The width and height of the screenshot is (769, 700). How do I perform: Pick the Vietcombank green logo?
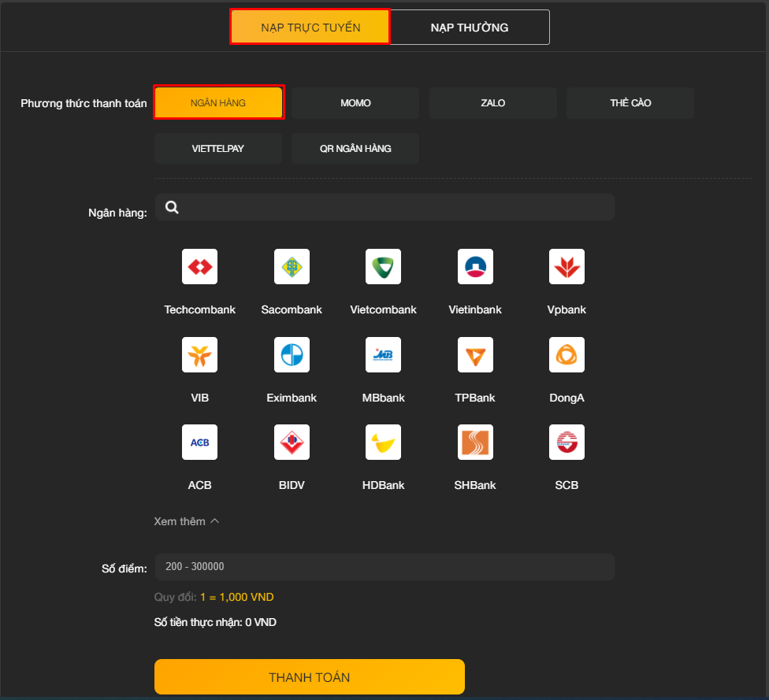(x=383, y=267)
